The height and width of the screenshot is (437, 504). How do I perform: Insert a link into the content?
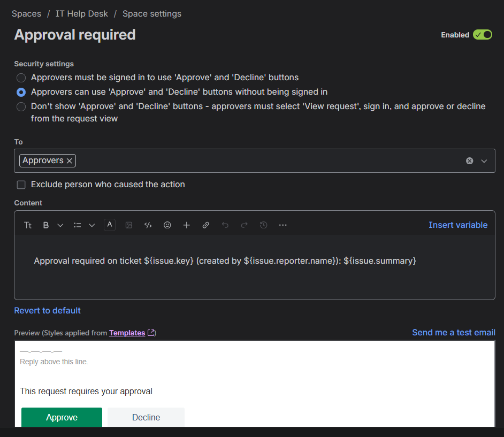(205, 225)
